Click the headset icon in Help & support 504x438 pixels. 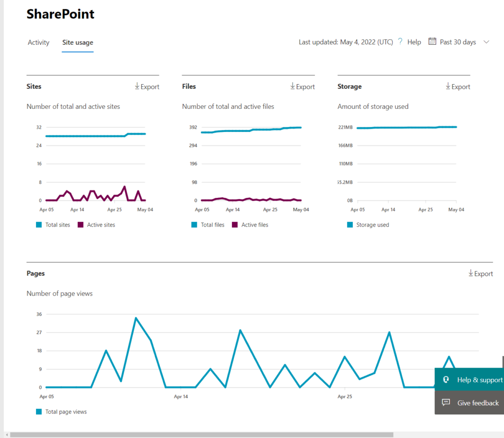pos(446,380)
